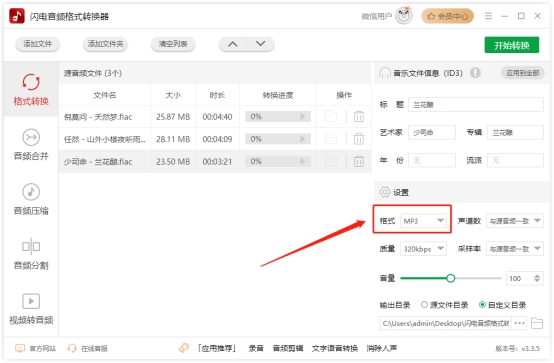The height and width of the screenshot is (363, 554).
Task: Open folder for 倪莫问 - 天然梦.flac row
Action: pyautogui.click(x=331, y=116)
